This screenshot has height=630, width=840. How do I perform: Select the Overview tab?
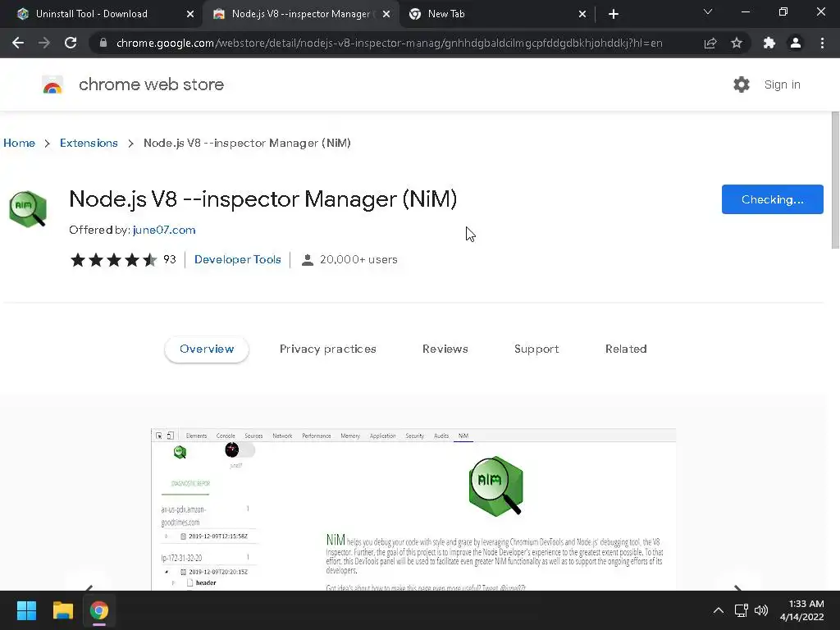(207, 349)
